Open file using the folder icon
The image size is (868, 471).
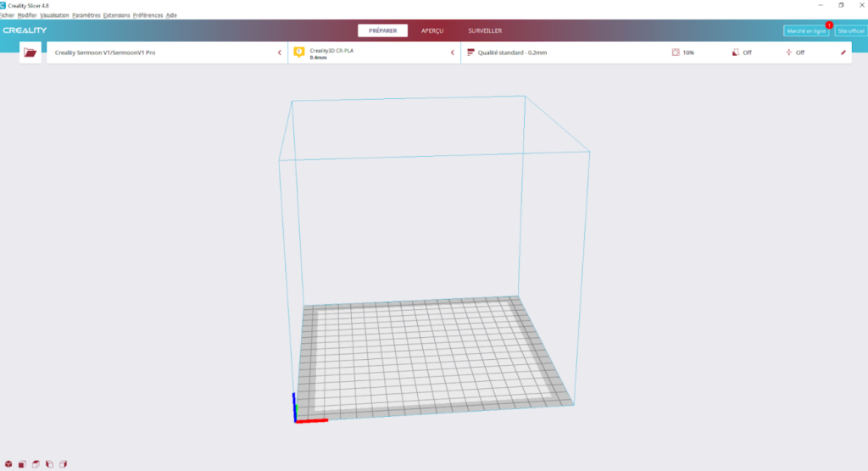coord(31,53)
